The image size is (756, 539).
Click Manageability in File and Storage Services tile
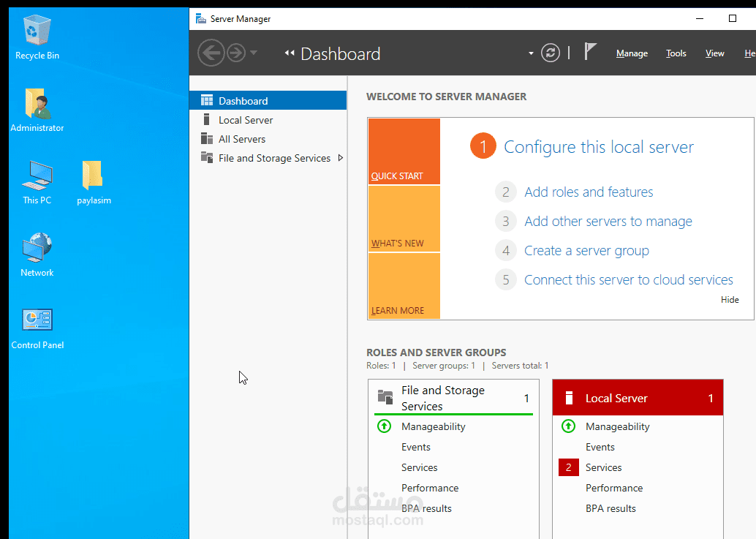pyautogui.click(x=433, y=426)
